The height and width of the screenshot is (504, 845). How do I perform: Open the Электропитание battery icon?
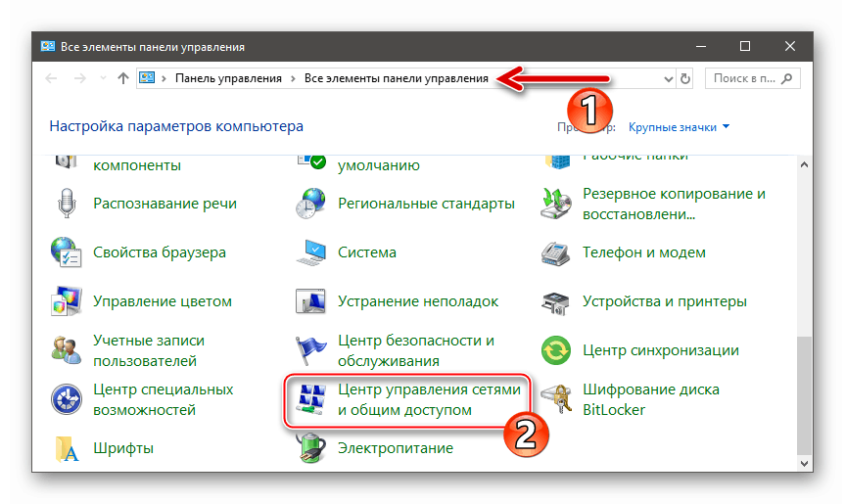(x=311, y=448)
